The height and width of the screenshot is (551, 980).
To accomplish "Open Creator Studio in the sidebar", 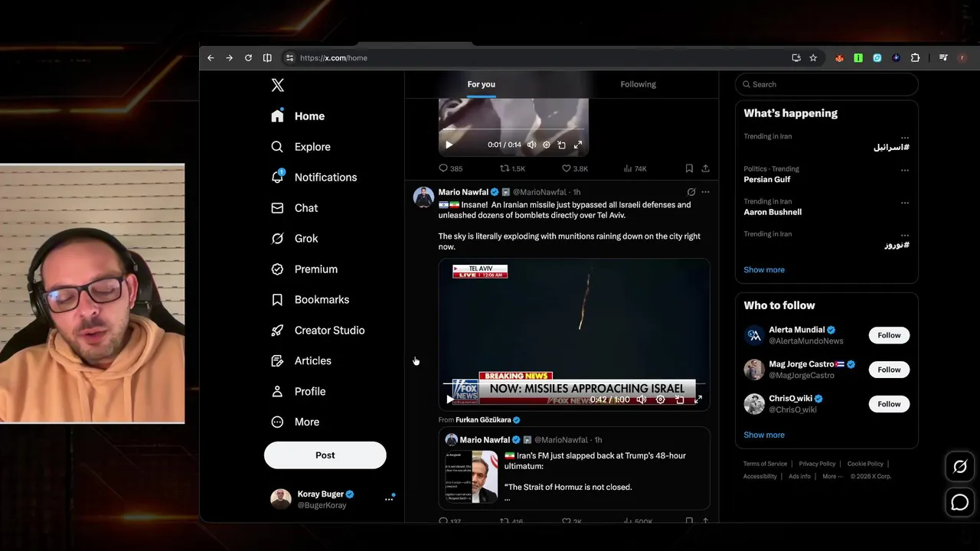I will coord(318,331).
